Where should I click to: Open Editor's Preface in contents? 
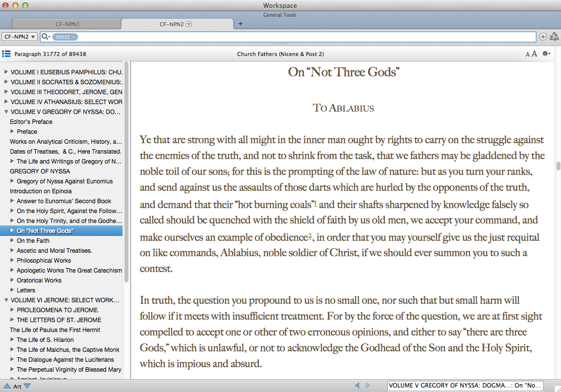31,122
